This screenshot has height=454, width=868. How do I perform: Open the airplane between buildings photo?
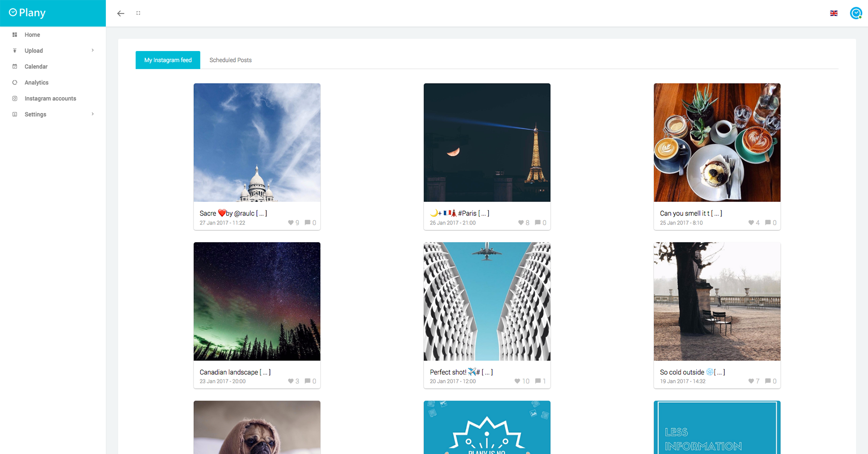click(x=487, y=301)
